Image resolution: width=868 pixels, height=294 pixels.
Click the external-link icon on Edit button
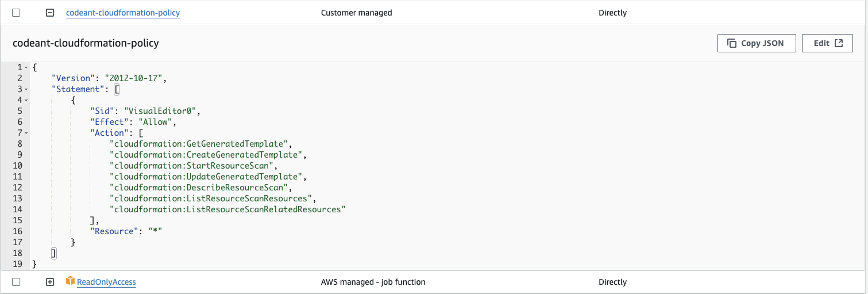coord(839,43)
